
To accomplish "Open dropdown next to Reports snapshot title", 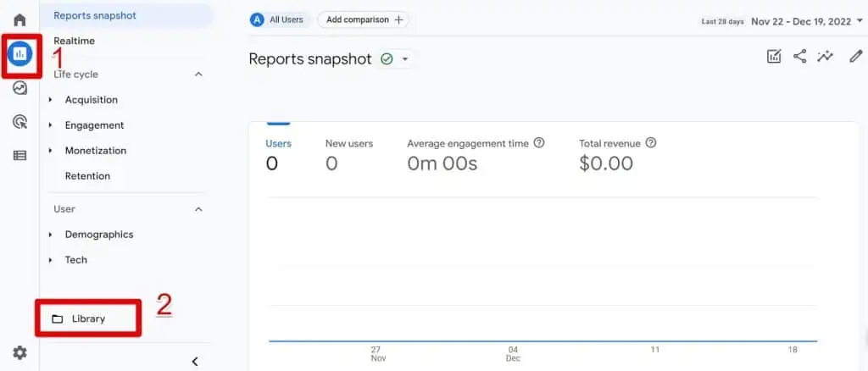I will pos(405,59).
